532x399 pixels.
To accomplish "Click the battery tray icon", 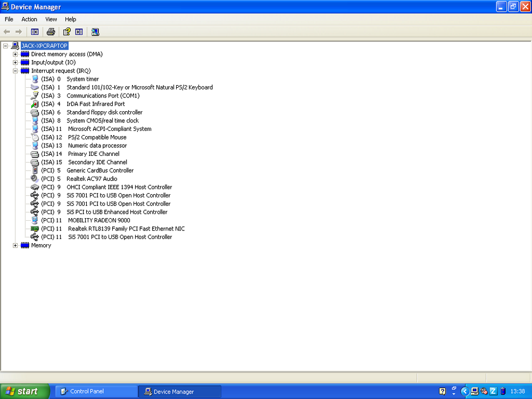I will click(503, 392).
